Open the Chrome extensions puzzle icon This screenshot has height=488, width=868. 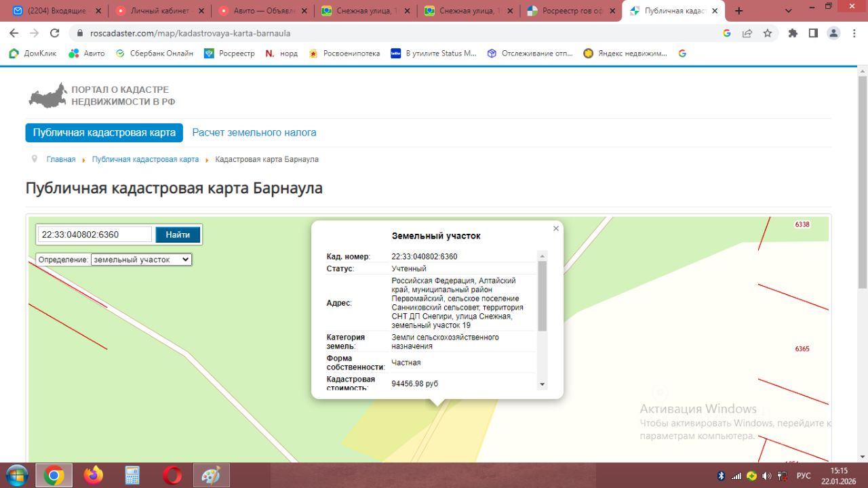[793, 33]
